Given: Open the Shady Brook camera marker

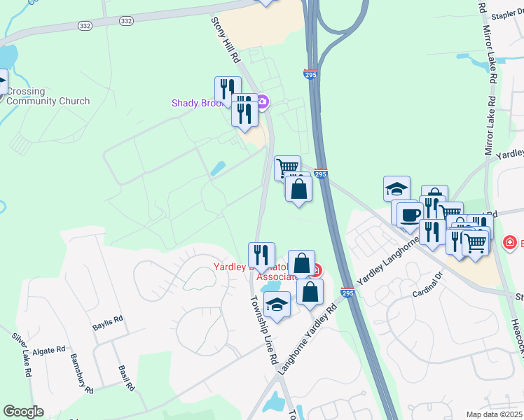Looking at the screenshot, I should tap(263, 101).
